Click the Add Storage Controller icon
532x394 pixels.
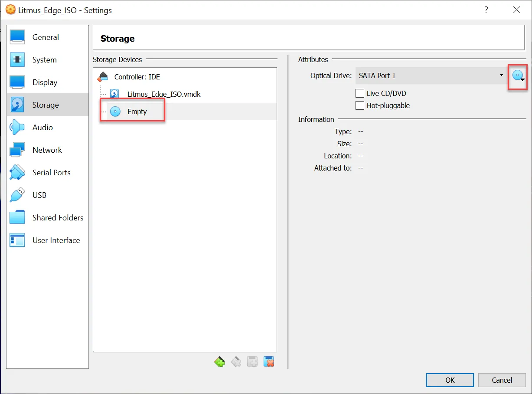tap(219, 361)
